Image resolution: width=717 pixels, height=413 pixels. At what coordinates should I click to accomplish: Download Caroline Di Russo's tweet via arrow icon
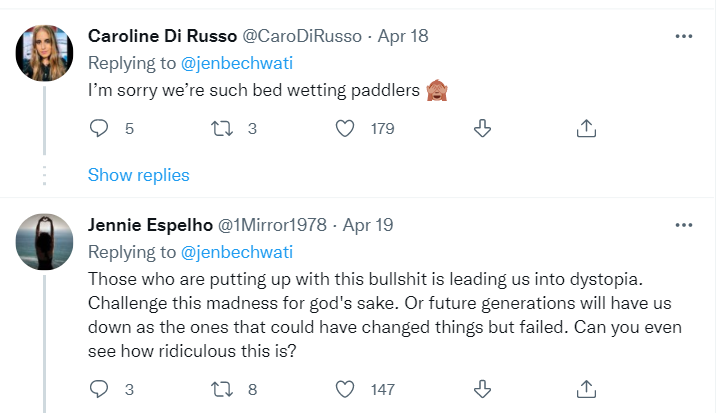(x=482, y=129)
